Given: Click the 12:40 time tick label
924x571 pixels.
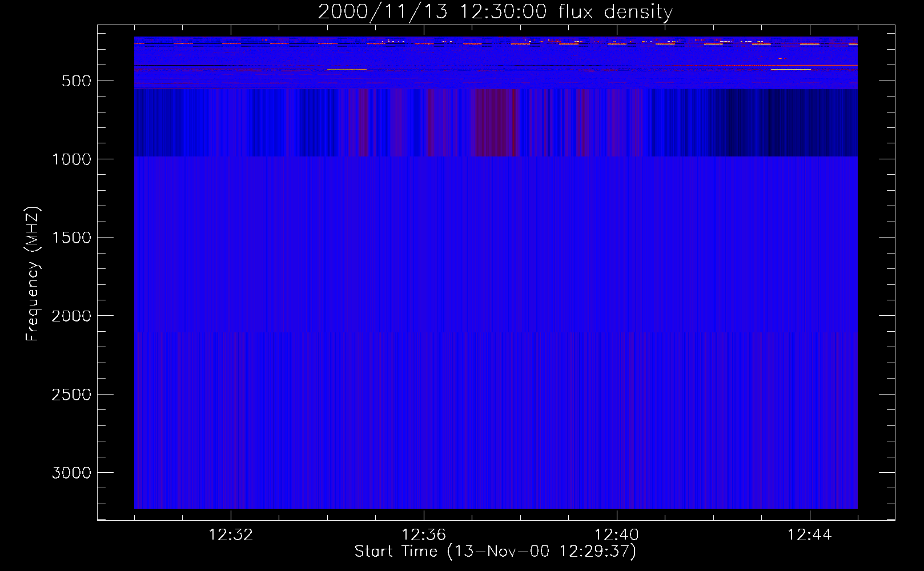Looking at the screenshot, I should tap(617, 535).
